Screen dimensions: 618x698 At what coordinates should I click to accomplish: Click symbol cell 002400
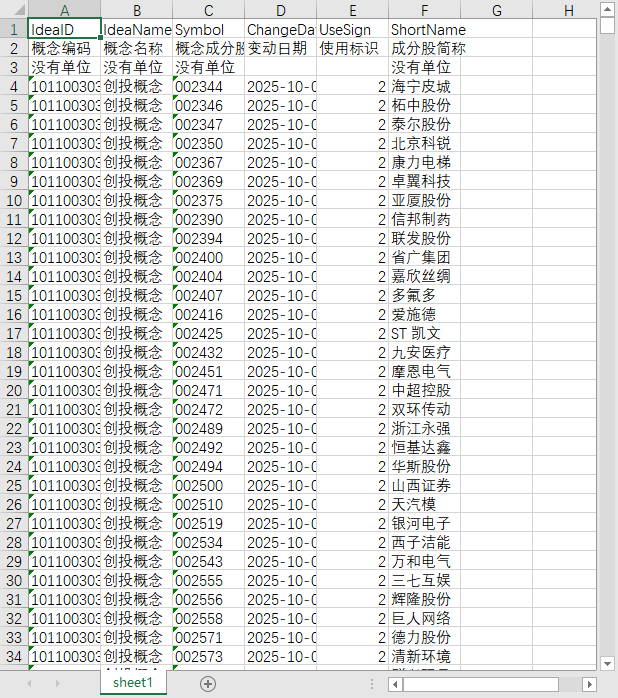pos(208,257)
